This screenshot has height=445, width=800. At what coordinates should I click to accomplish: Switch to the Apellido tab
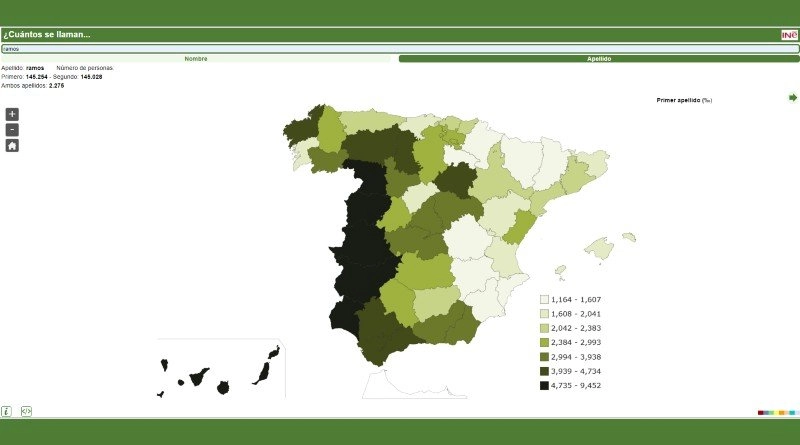599,59
